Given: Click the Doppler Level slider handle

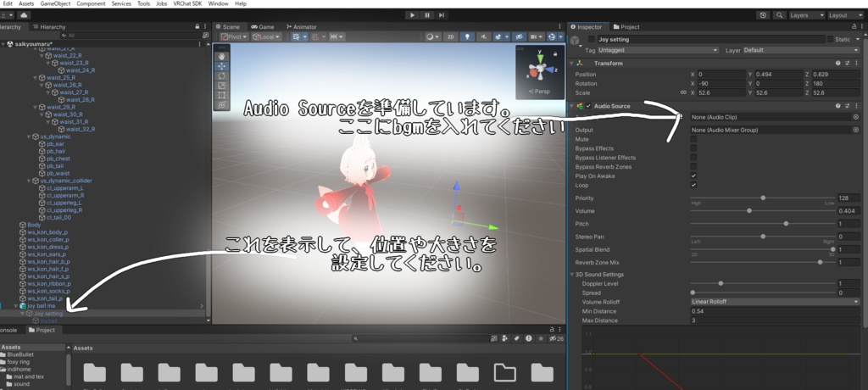Looking at the screenshot, I should tap(721, 284).
